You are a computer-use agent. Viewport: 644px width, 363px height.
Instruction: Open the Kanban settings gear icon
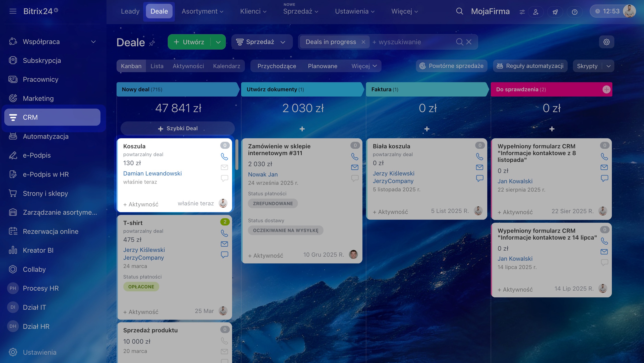click(606, 42)
